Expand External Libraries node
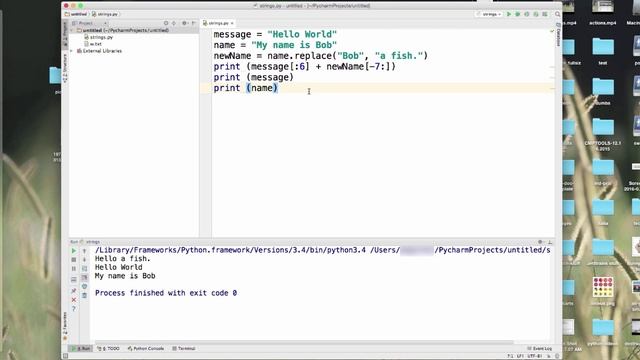Viewport: 640px width, 360px height. pos(72,51)
